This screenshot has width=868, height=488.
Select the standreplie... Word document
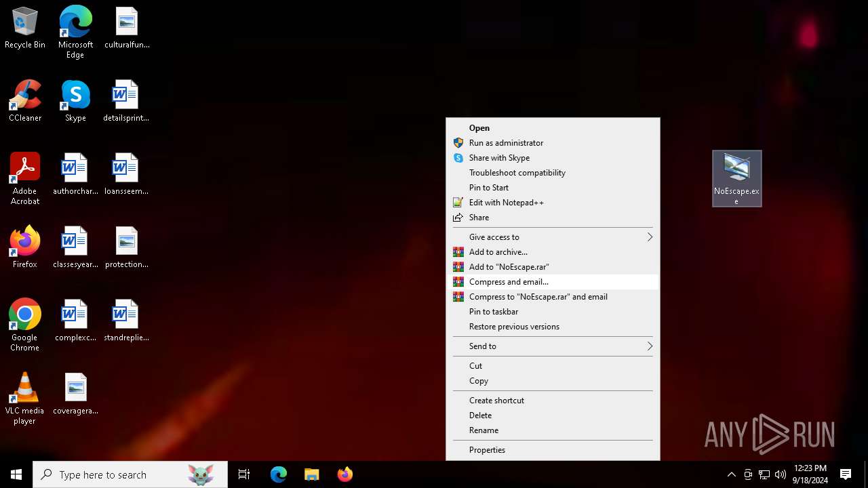pos(126,321)
